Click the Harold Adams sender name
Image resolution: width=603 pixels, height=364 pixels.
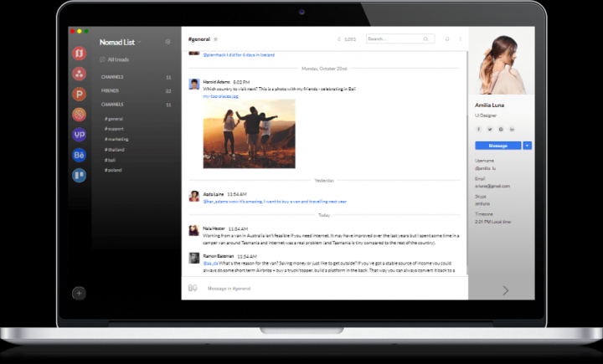[x=216, y=82]
